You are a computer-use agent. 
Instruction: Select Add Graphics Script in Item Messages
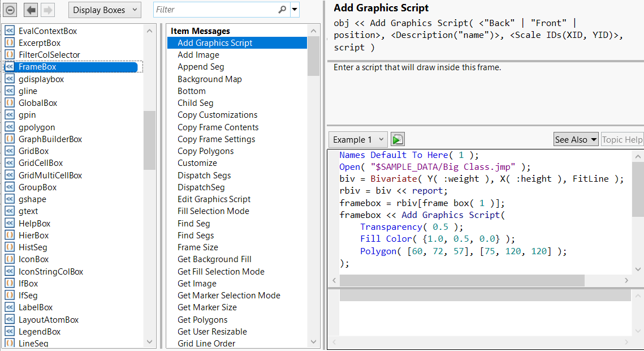[x=215, y=42]
